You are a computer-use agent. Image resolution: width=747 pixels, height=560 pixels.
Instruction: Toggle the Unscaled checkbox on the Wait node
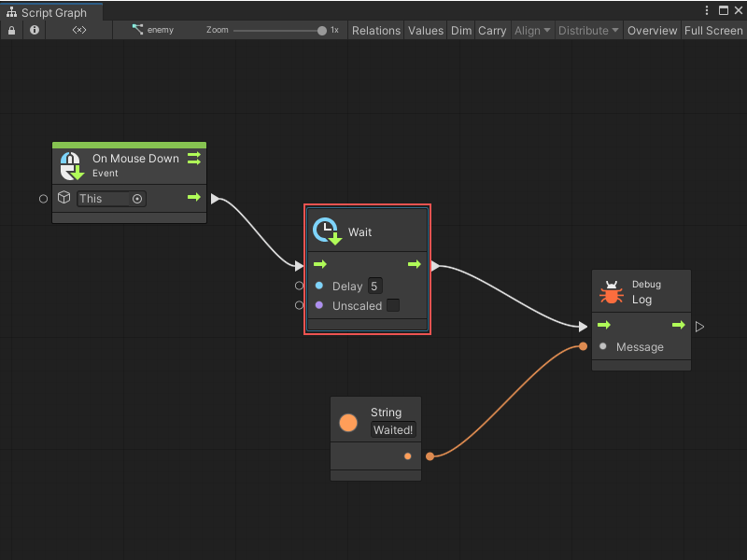(391, 305)
